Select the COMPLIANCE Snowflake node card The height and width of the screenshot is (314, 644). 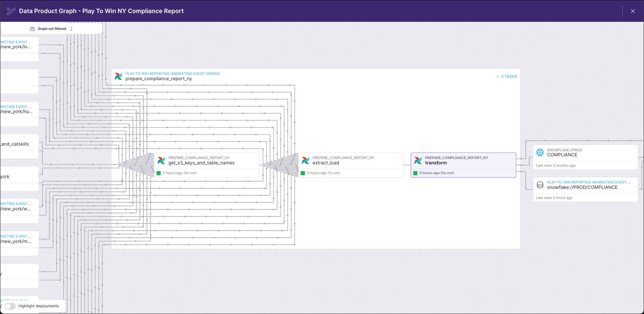[585, 157]
